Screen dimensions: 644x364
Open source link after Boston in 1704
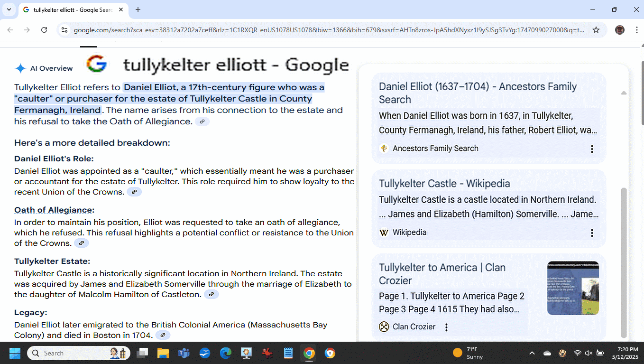[163, 336]
